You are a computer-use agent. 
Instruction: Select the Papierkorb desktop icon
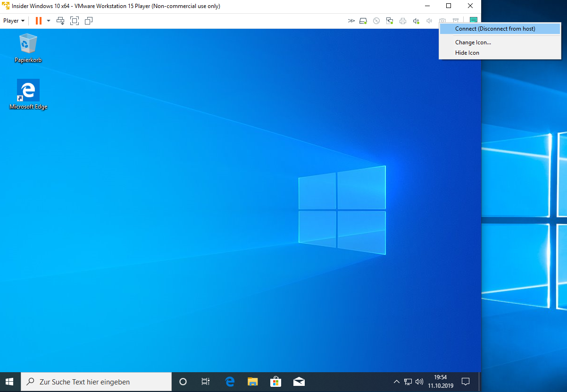click(x=28, y=48)
